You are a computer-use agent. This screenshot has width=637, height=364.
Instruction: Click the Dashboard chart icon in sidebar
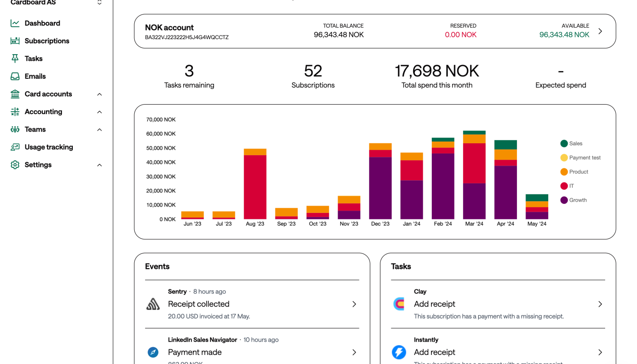[x=15, y=23]
